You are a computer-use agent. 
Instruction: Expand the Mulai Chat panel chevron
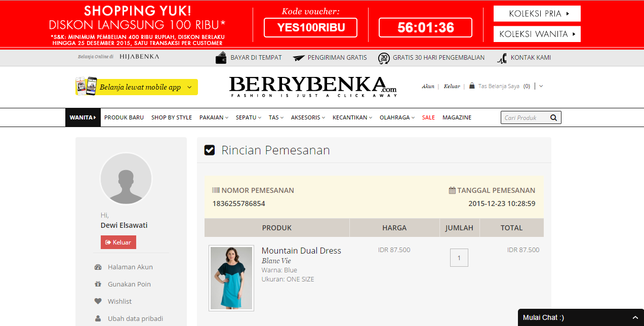click(x=635, y=317)
